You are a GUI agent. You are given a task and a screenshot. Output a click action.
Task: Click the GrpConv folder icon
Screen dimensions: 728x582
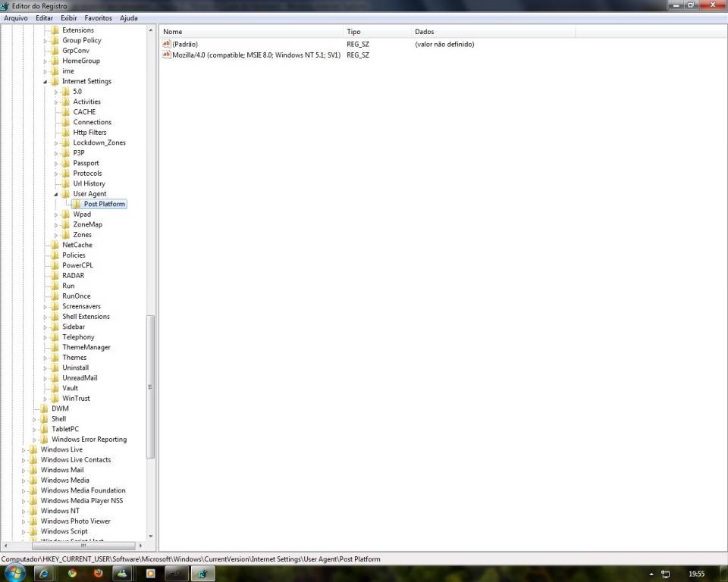click(55, 51)
